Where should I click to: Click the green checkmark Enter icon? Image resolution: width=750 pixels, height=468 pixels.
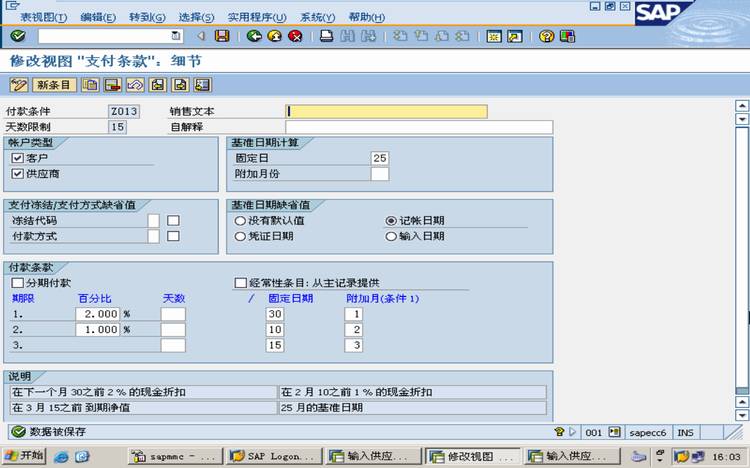18,36
